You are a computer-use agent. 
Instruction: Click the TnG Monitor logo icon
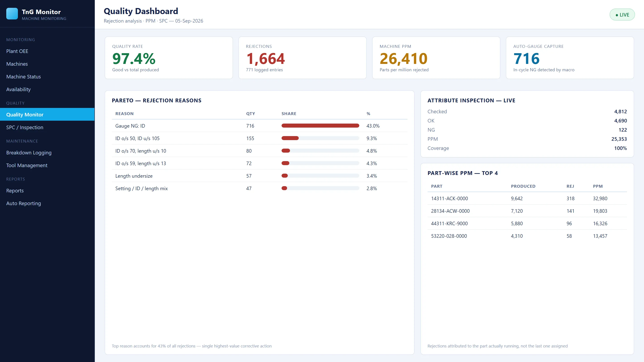(x=12, y=14)
